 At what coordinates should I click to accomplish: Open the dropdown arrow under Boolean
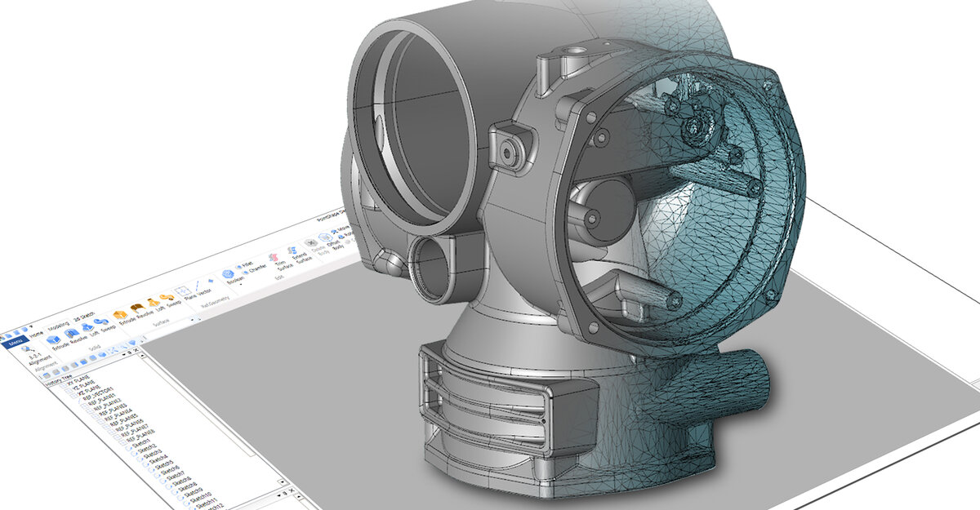tap(240, 285)
